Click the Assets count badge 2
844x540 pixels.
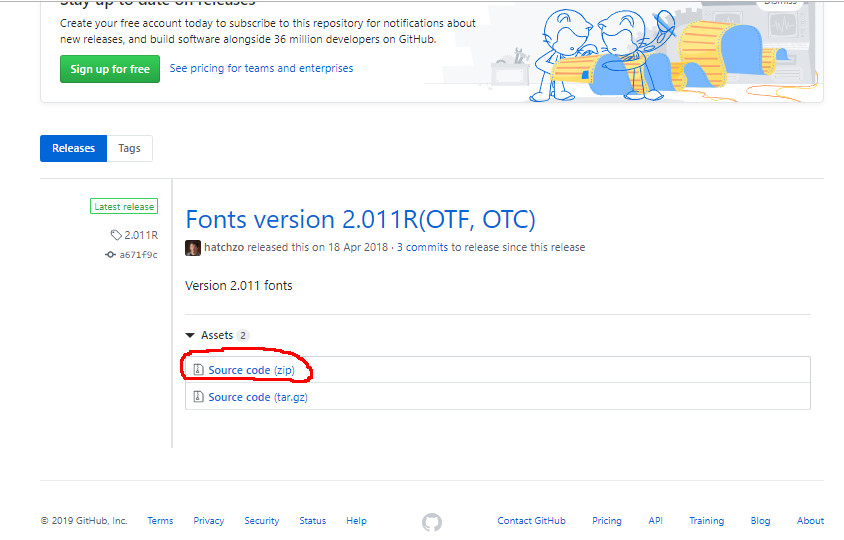243,335
